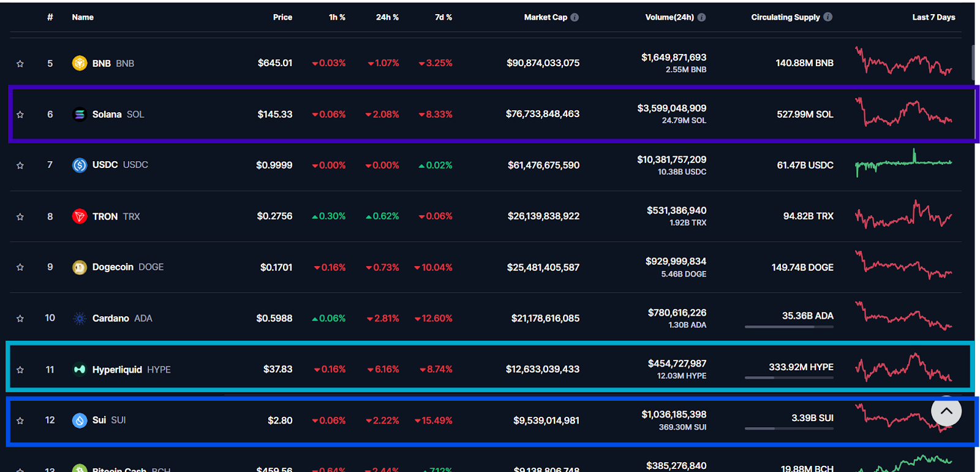Toggle the TRON watchlist star
980x472 pixels.
click(20, 217)
